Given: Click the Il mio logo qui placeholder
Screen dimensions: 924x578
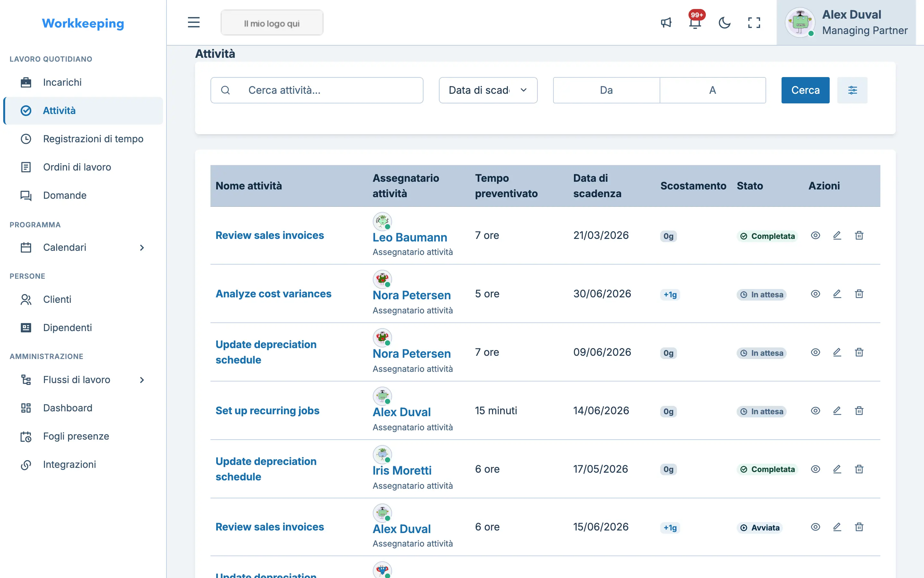Looking at the screenshot, I should [x=272, y=23].
